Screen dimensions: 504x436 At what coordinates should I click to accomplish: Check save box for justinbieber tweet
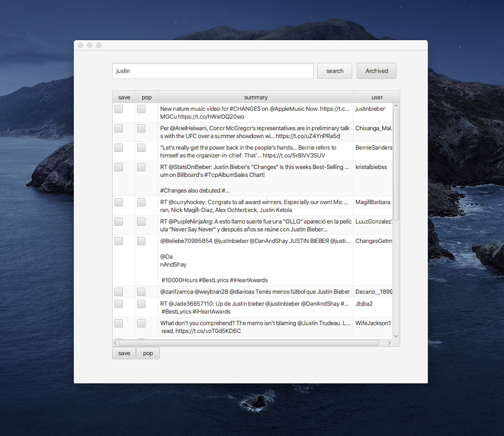pyautogui.click(x=119, y=109)
